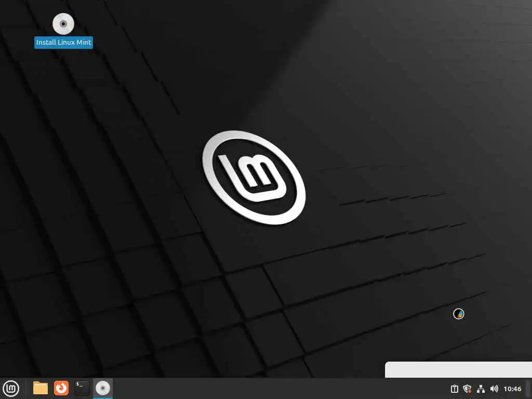This screenshot has height=399, width=532.
Task: Open Firefox from the panel
Action: (x=61, y=388)
